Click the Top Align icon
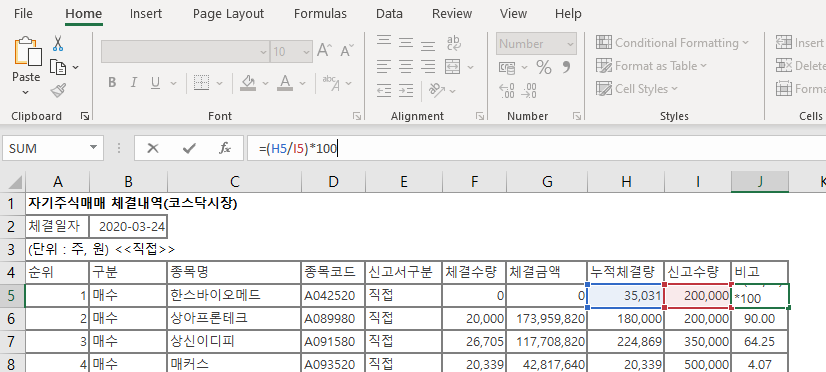This screenshot has width=826, height=372. [384, 42]
